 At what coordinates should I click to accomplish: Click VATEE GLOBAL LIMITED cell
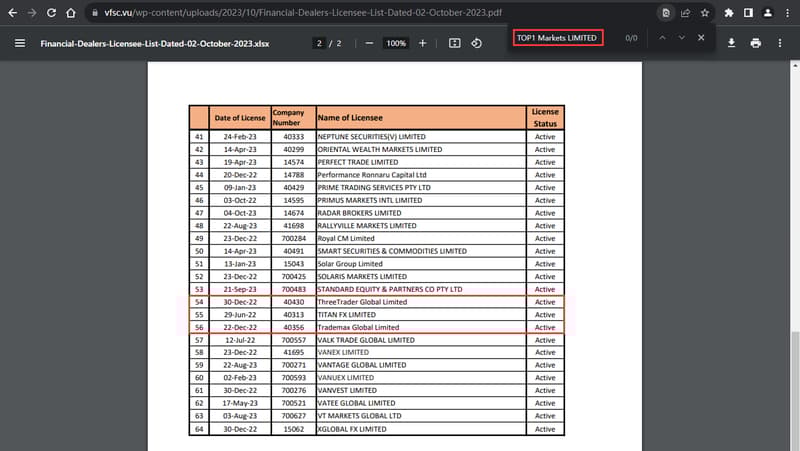(421, 404)
